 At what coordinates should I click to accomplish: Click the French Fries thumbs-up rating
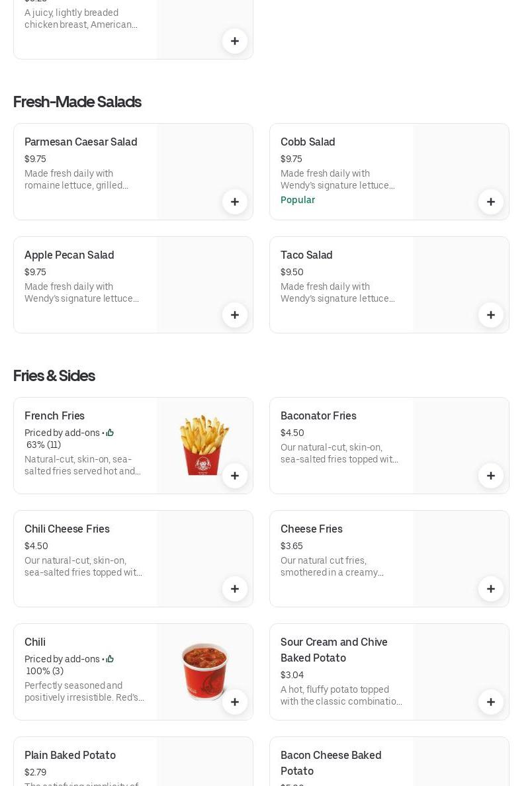click(x=110, y=433)
